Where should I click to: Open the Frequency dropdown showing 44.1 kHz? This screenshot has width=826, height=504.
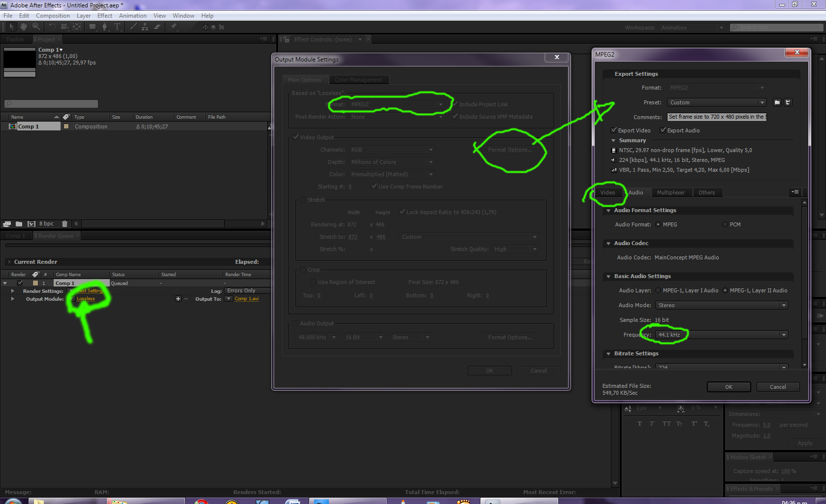pyautogui.click(x=722, y=335)
